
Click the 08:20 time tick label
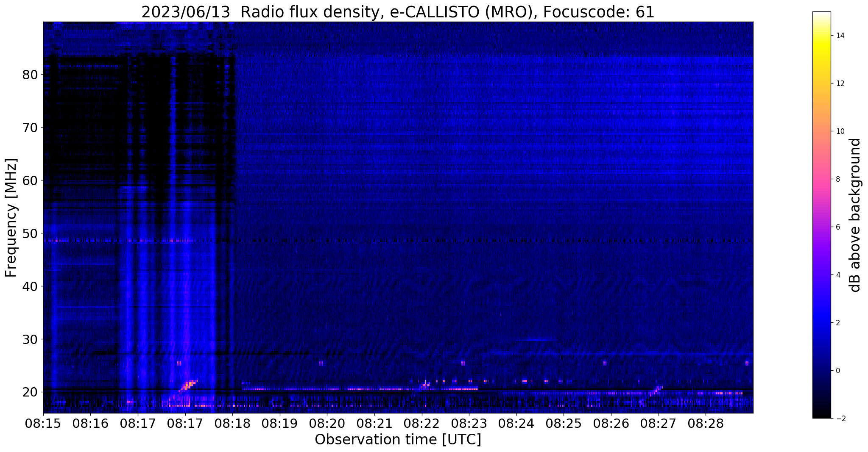[327, 424]
